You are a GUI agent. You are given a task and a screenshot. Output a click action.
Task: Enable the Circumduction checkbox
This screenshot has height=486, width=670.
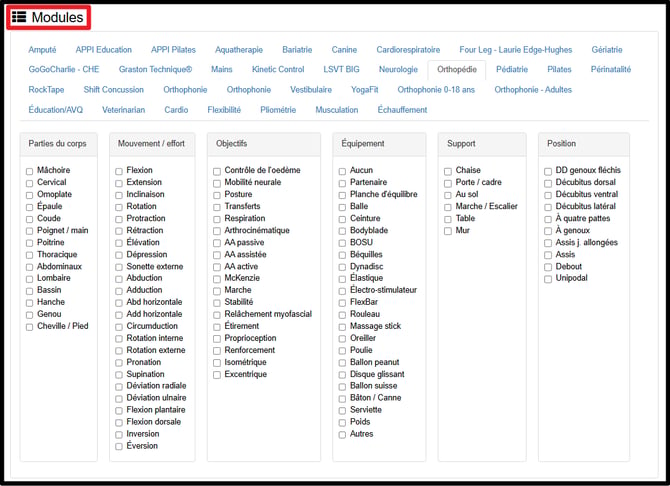click(x=119, y=327)
